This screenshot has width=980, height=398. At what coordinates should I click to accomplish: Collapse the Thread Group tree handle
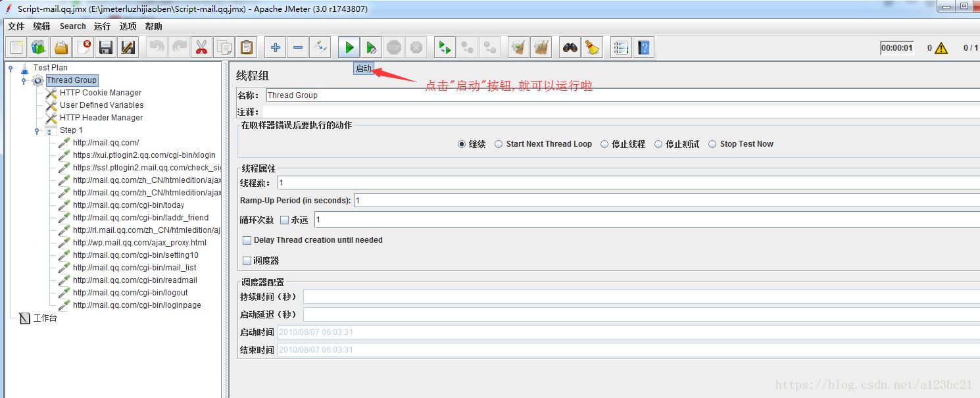tap(24, 80)
